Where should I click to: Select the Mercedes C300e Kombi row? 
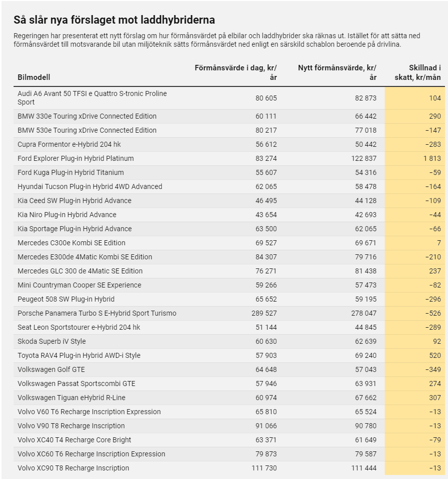coord(229,243)
